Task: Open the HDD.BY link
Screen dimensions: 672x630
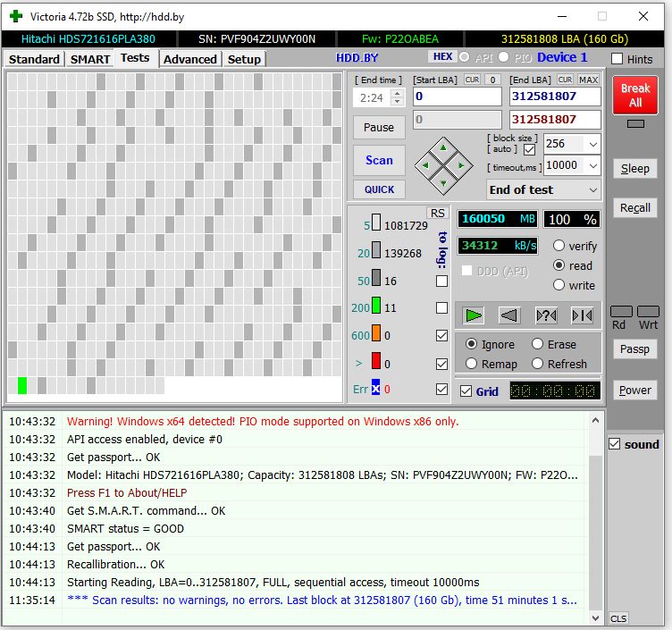Action: click(357, 57)
